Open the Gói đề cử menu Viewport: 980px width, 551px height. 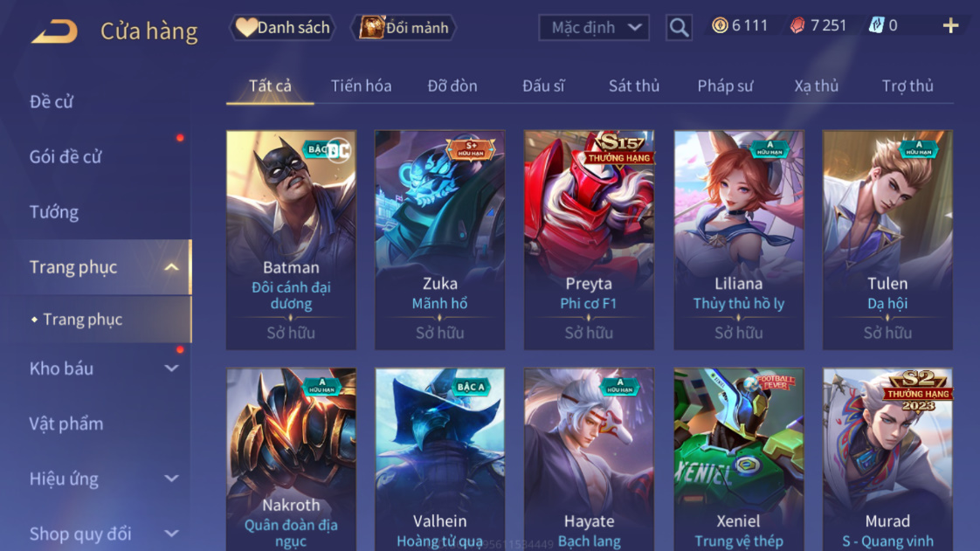65,157
